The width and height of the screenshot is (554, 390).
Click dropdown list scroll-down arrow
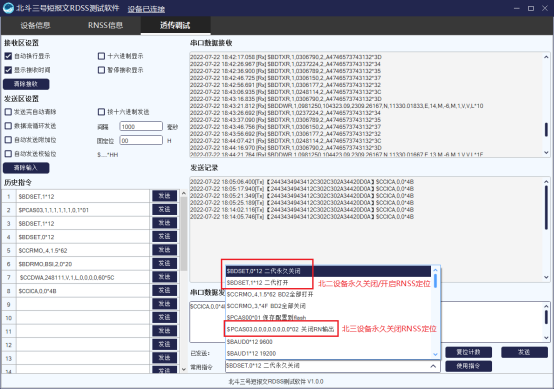[435, 354]
